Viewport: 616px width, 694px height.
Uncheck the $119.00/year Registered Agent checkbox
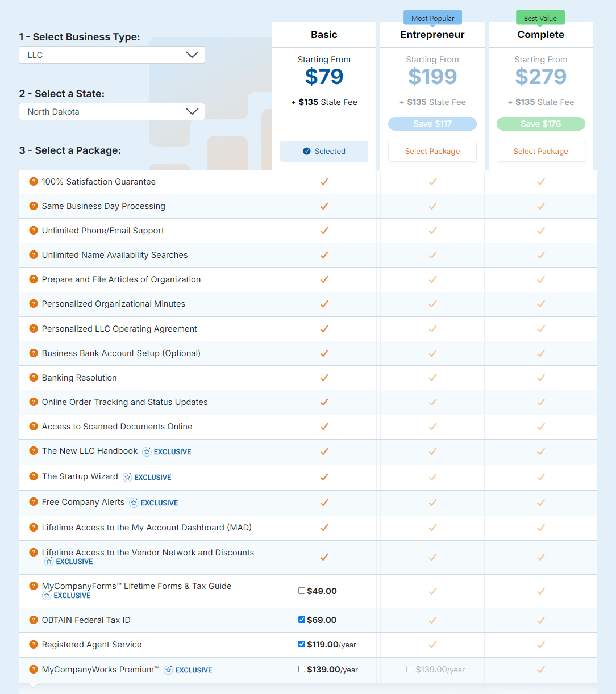pos(302,644)
